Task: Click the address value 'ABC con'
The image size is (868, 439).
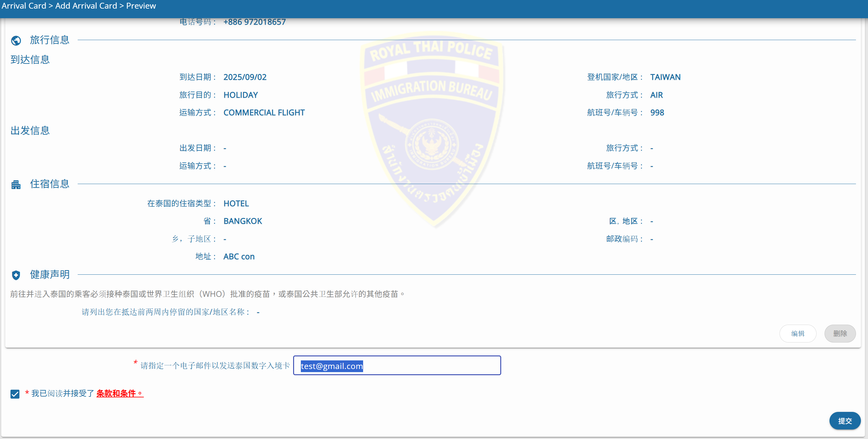Action: pos(239,256)
